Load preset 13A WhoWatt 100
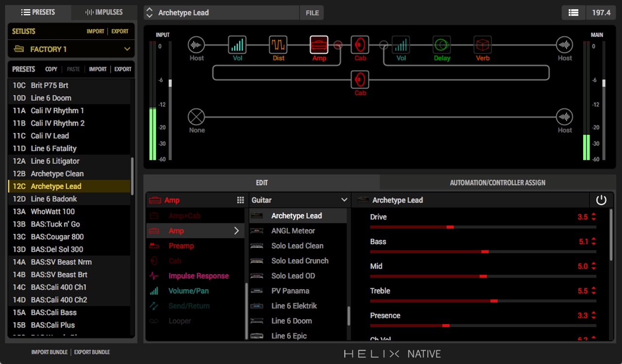Screen dimensions: 622x364 (x=69, y=212)
